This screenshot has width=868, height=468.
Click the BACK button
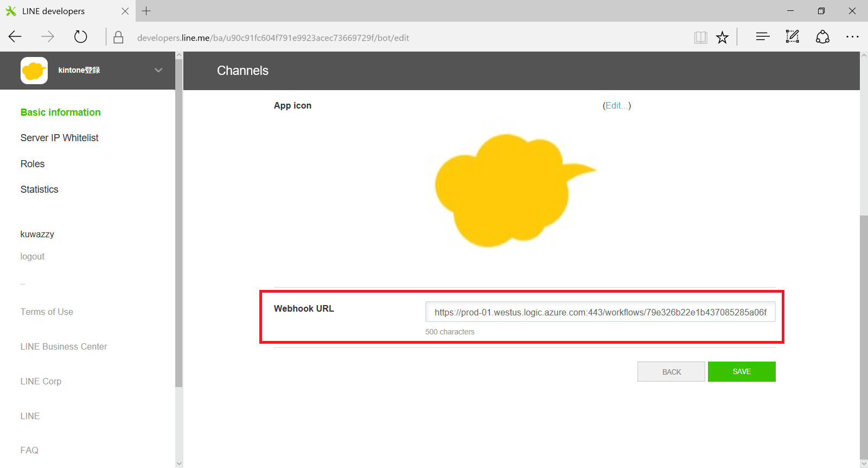pyautogui.click(x=672, y=372)
